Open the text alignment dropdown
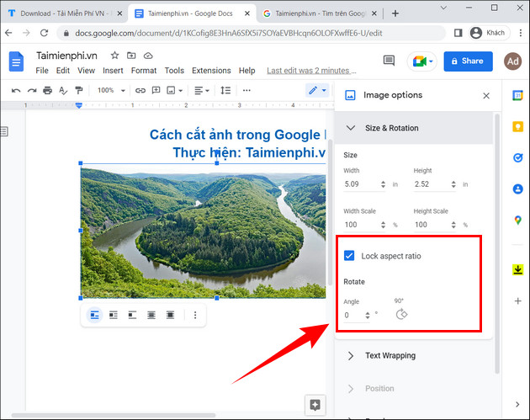Screen dimensions: 530x420 pyautogui.click(x=202, y=90)
